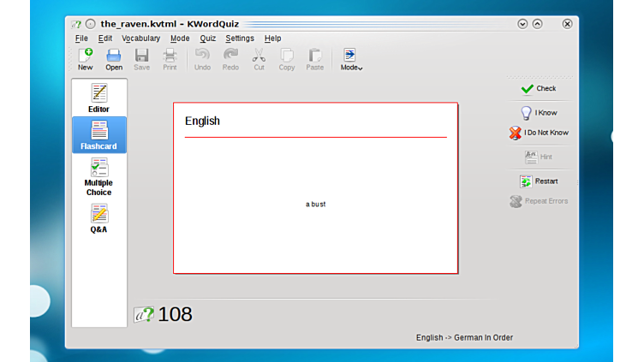Open the Help menu
This screenshot has height=362, width=644.
point(272,39)
